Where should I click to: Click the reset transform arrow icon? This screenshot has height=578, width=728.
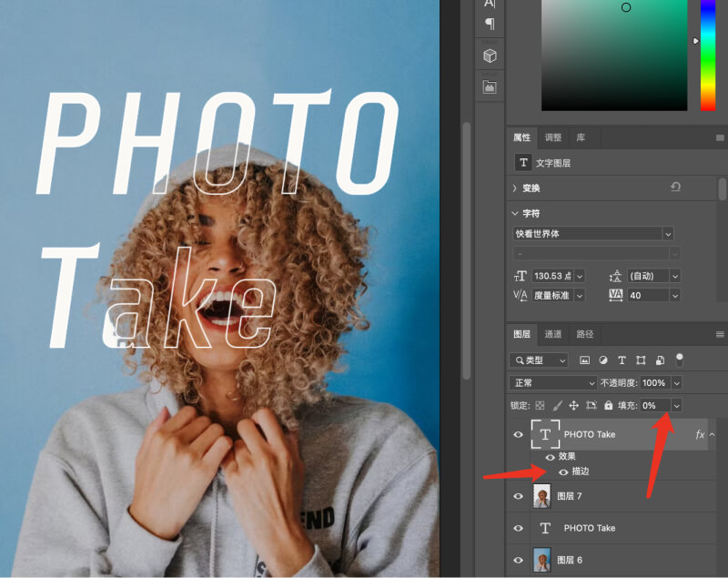(675, 187)
